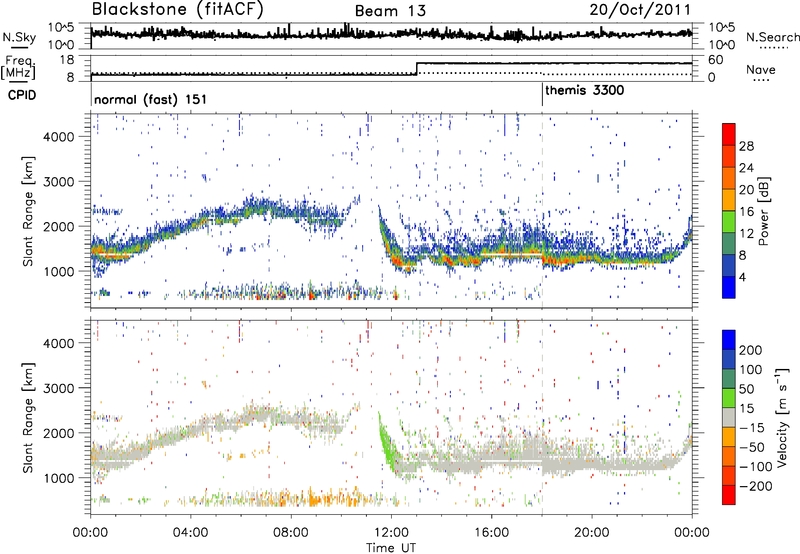Click the 'Power [dB]' colorbar label
This screenshot has width=800, height=554.
(x=763, y=211)
